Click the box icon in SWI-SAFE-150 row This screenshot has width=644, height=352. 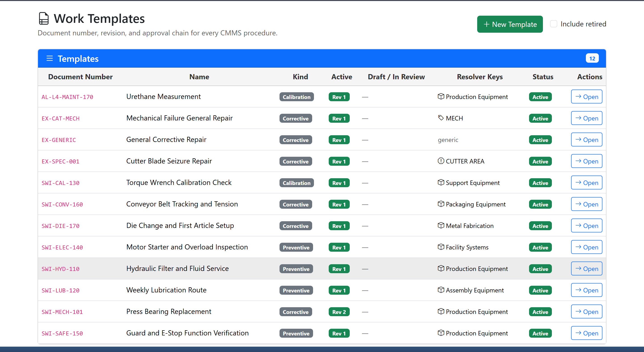441,333
